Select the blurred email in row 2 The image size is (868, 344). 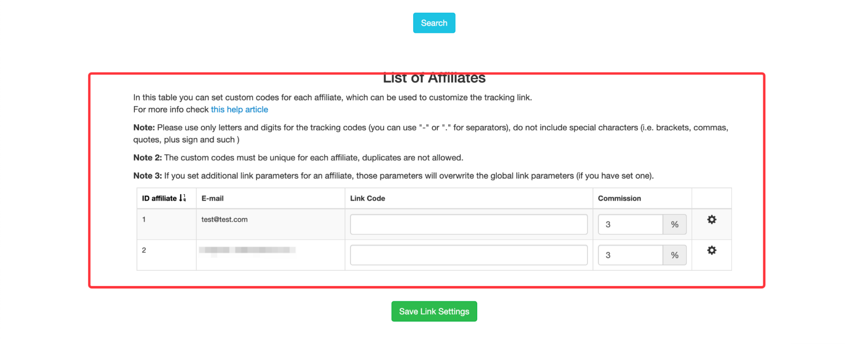pos(247,250)
